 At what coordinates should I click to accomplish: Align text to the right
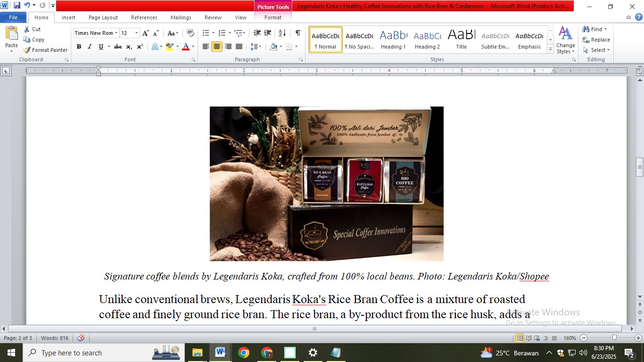(x=228, y=47)
